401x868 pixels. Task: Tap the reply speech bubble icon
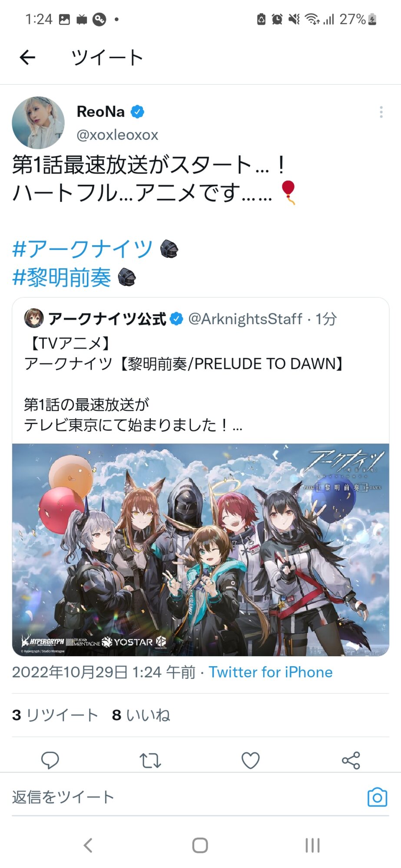click(x=50, y=760)
